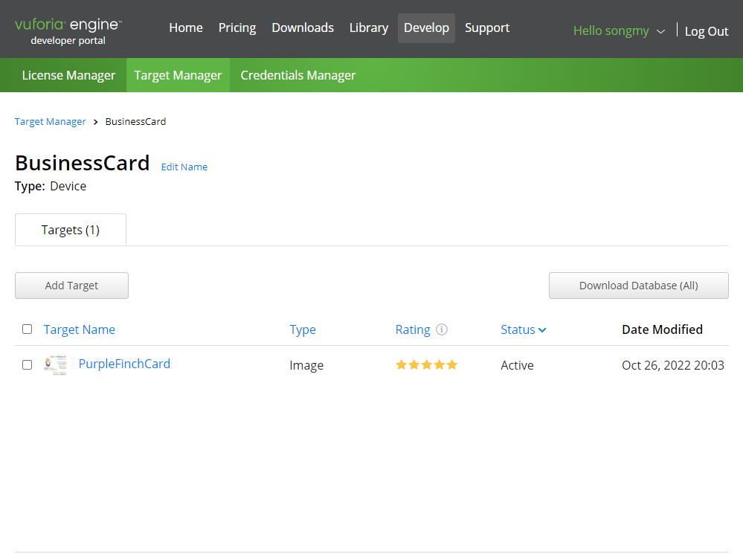Select the Targets (1) tab
Image resolution: width=743 pixels, height=560 pixels.
71,230
